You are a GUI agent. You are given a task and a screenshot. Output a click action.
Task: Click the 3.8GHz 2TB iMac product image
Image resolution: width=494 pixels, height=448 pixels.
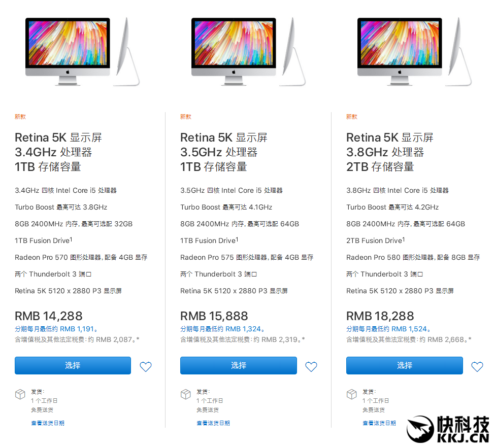[x=414, y=52]
